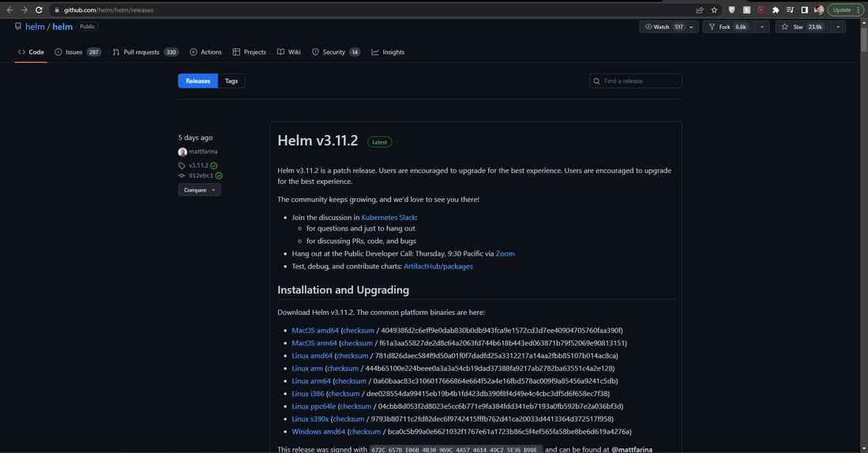Open the mattfarina author link
The width and height of the screenshot is (868, 453).
(203, 152)
